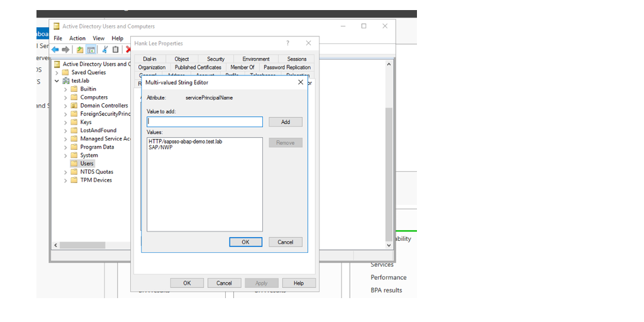Click the Keys folder icon
The image size is (644, 322).
click(74, 122)
